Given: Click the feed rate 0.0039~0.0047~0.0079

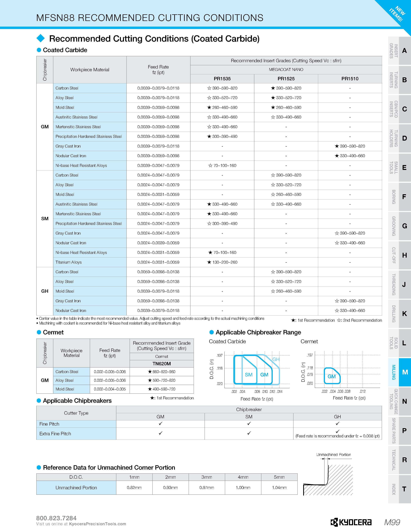Looking at the screenshot, I should point(158,166).
